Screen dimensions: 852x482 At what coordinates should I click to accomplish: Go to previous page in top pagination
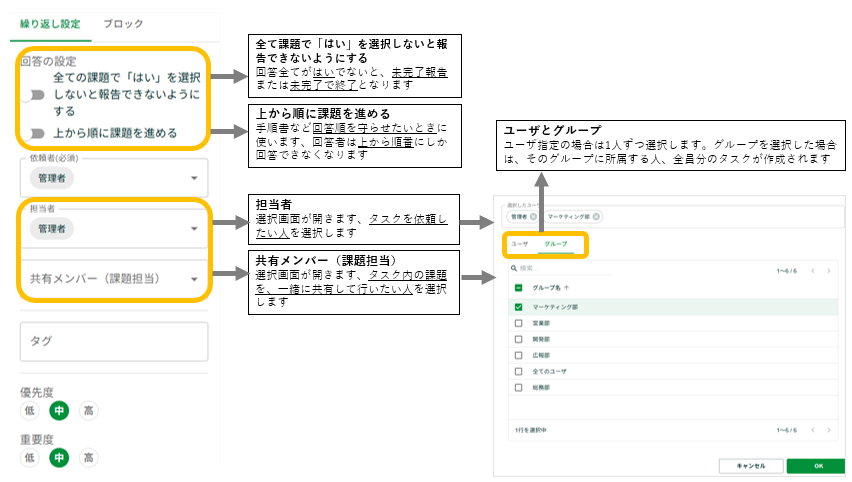811,270
